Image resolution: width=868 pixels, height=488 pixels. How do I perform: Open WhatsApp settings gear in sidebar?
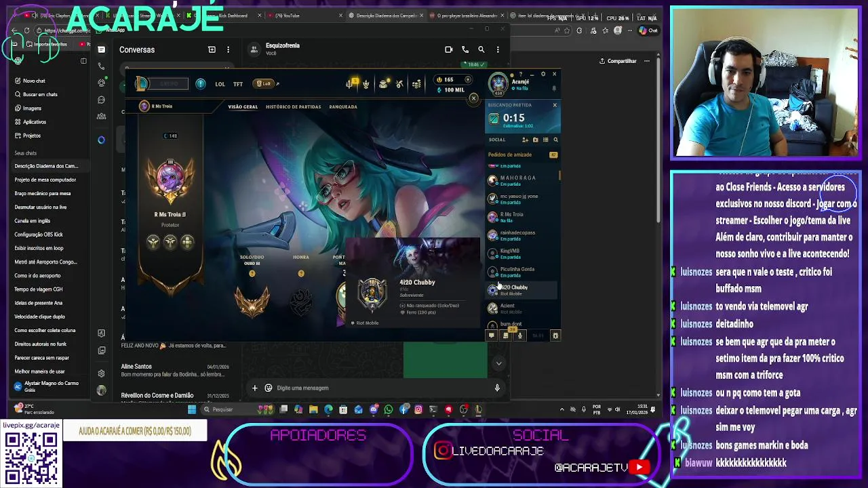[x=102, y=373]
